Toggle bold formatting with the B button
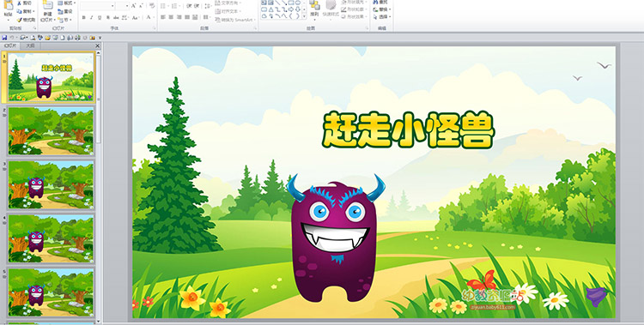This screenshot has width=644, height=325. [x=84, y=17]
